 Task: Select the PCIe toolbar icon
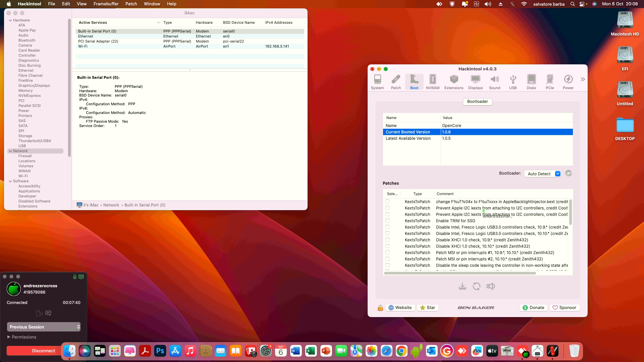(550, 82)
